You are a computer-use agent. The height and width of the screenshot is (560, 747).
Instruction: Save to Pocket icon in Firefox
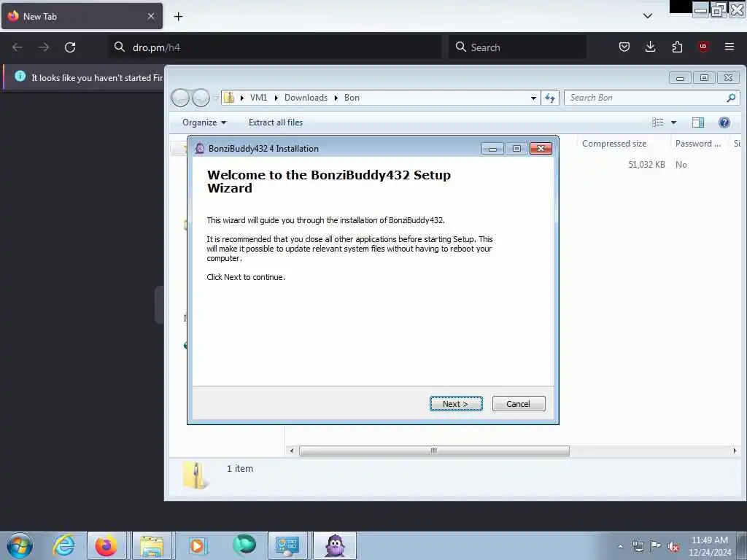point(624,47)
